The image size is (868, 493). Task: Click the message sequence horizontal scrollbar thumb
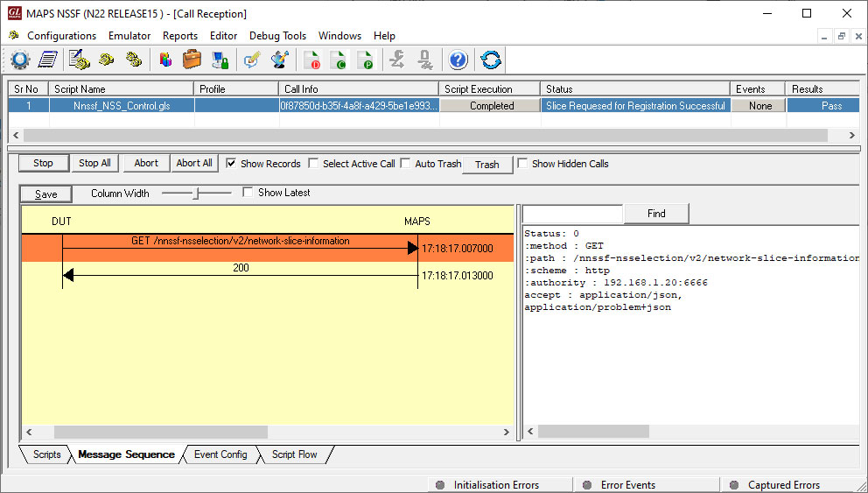coord(161,432)
